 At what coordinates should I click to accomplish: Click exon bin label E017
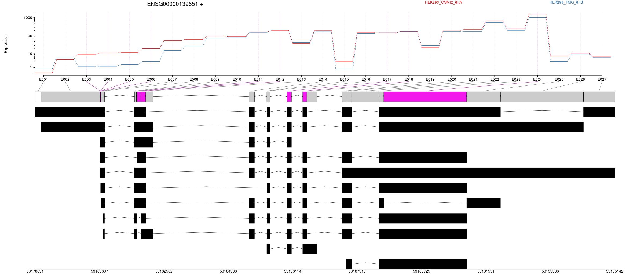pyautogui.click(x=387, y=79)
